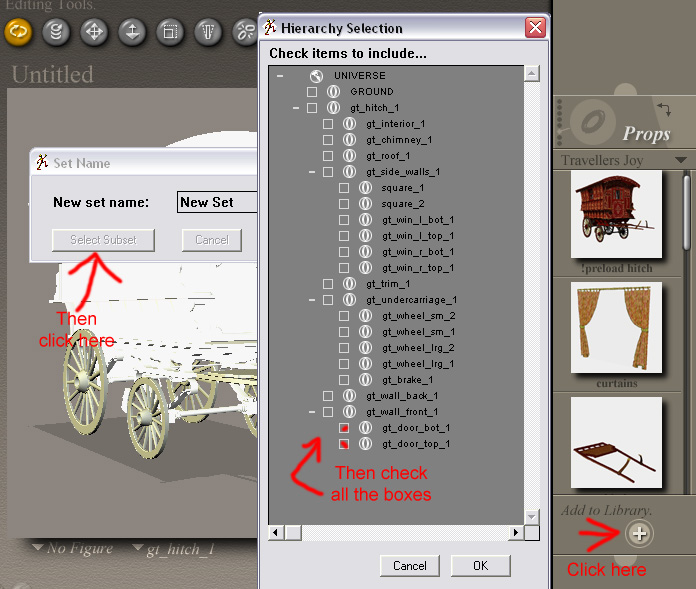Close the Hierarchy Selection dialog
696x589 pixels.
(535, 28)
